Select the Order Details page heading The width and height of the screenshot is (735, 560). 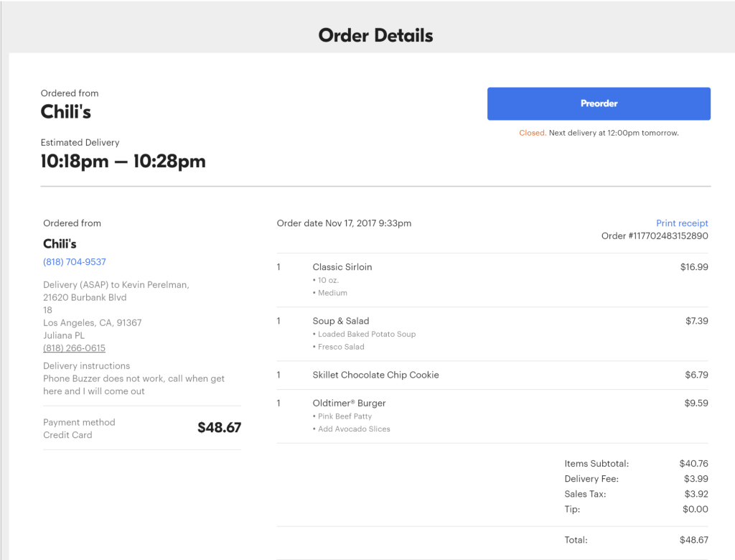point(375,36)
